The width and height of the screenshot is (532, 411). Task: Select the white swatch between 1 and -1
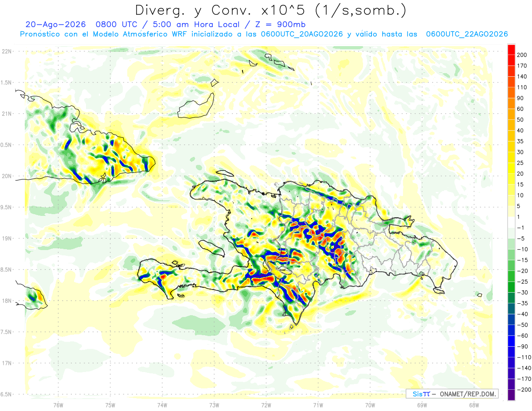pyautogui.click(x=511, y=222)
